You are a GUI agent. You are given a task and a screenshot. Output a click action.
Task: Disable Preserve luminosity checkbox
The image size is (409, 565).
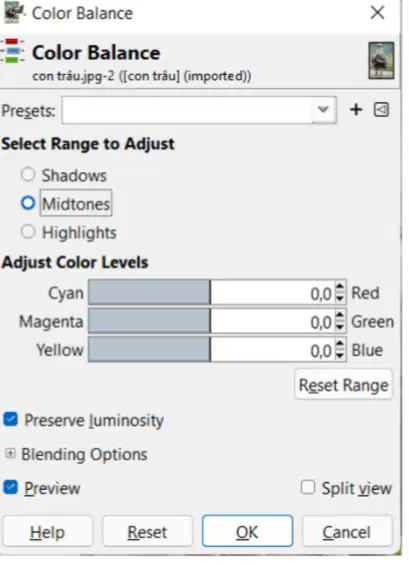click(x=10, y=419)
